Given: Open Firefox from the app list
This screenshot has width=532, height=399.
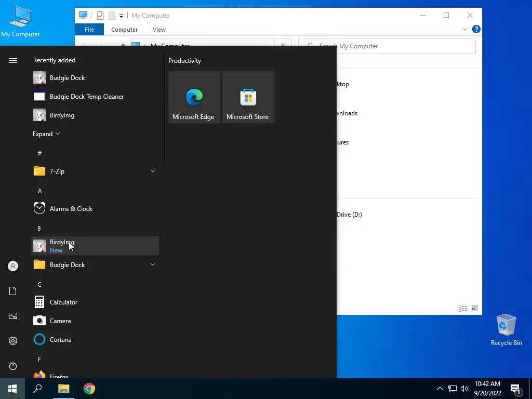Looking at the screenshot, I should [x=95, y=374].
